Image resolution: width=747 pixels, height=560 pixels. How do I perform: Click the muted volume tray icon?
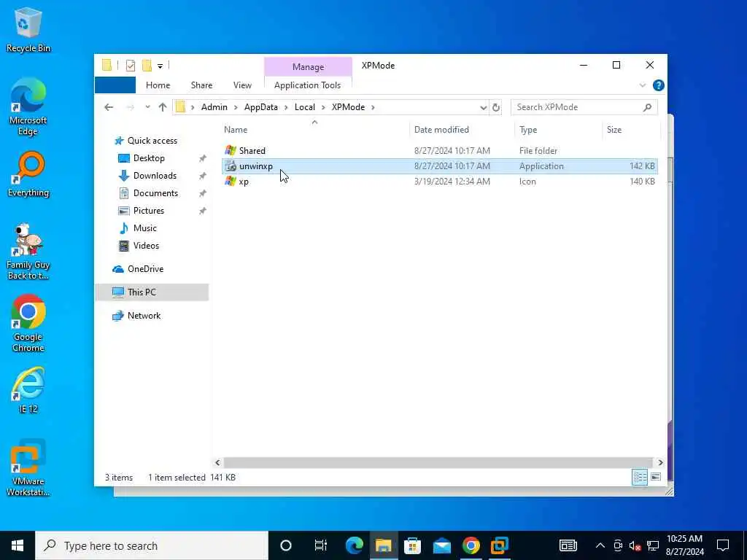click(x=635, y=545)
